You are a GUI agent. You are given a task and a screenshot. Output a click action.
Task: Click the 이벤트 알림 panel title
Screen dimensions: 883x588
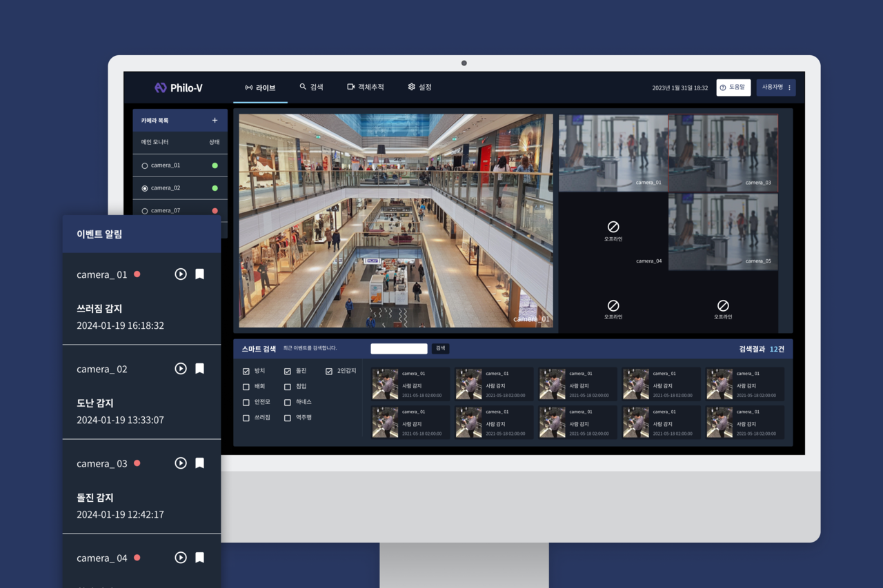click(x=99, y=234)
